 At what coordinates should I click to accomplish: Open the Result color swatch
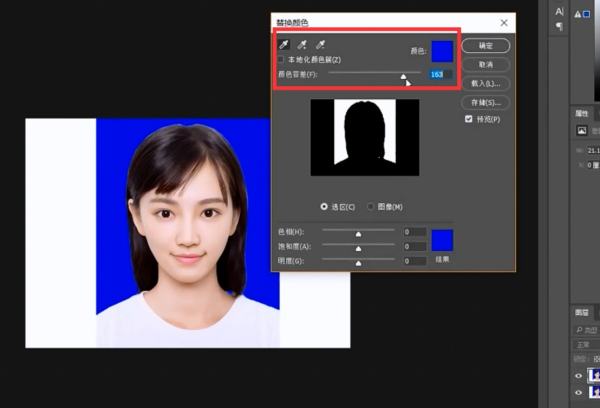click(x=441, y=240)
